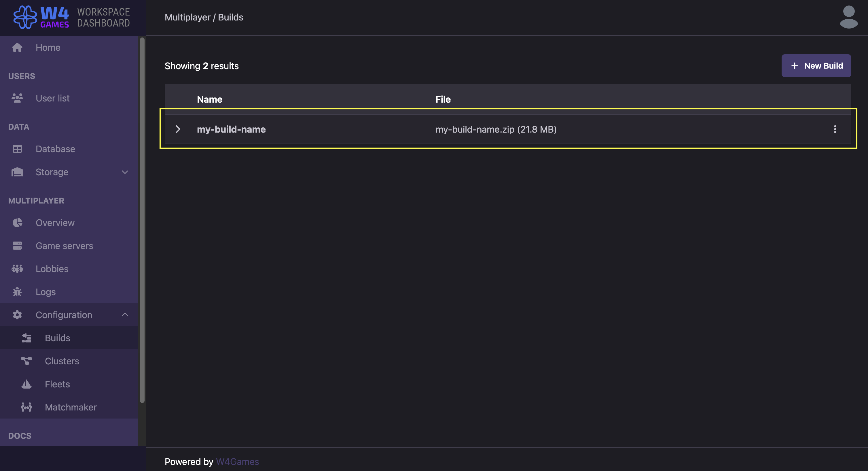This screenshot has height=471, width=868.
Task: Open the user profile avatar menu
Action: coord(848,16)
